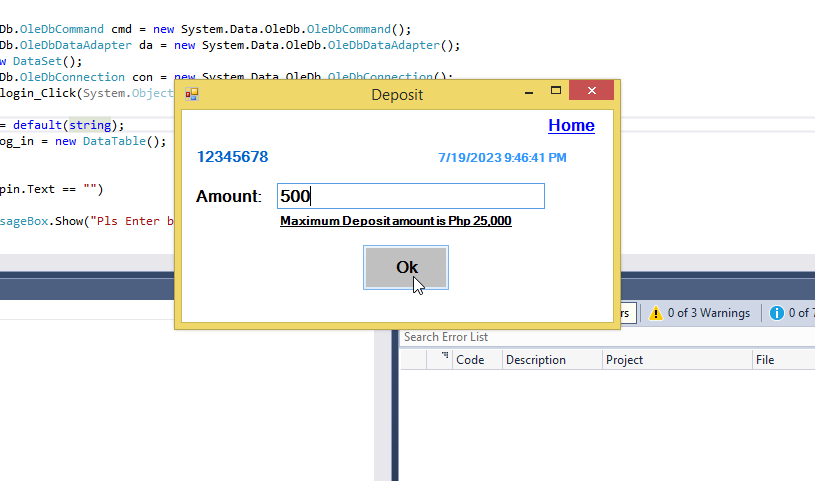
Task: Click the Deposit window's form icon
Action: coord(191,95)
